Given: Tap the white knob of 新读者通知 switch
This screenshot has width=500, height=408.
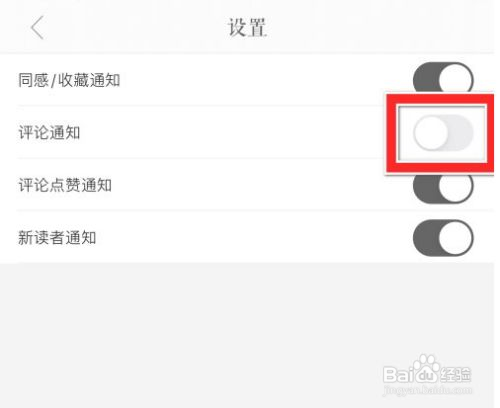Looking at the screenshot, I should coord(456,238).
